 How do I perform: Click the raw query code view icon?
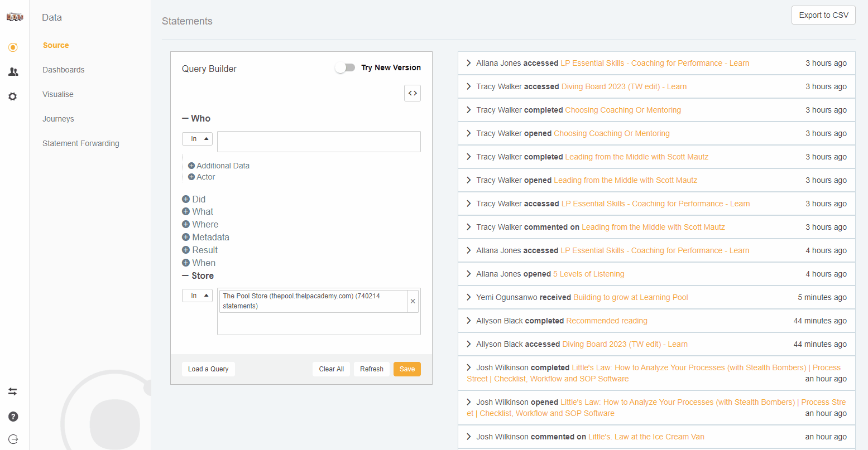point(413,93)
